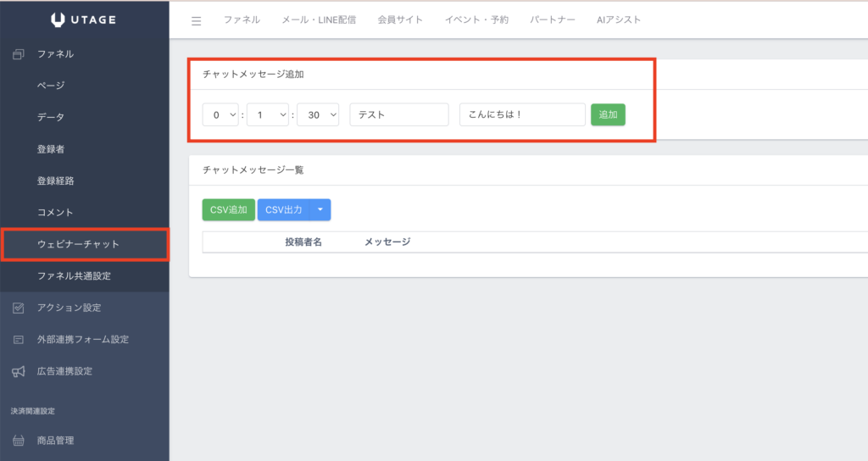Open the seconds dropdown showing 30
The width and height of the screenshot is (868, 461).
pyautogui.click(x=318, y=114)
